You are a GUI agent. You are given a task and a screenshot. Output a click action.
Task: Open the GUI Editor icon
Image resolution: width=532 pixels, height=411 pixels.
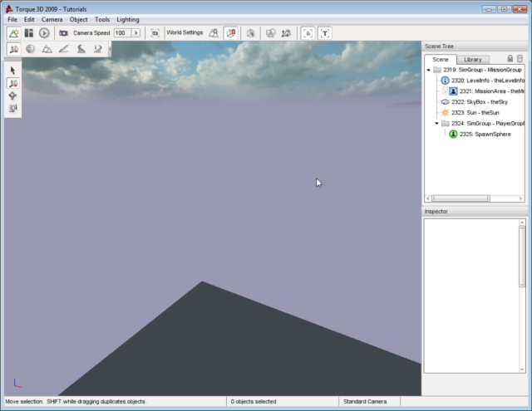(x=29, y=33)
